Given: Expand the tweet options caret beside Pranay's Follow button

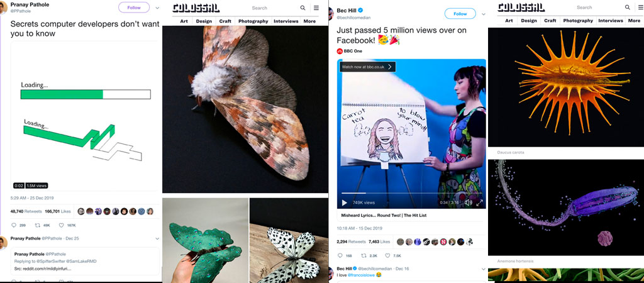Looking at the screenshot, I should 157,8.
